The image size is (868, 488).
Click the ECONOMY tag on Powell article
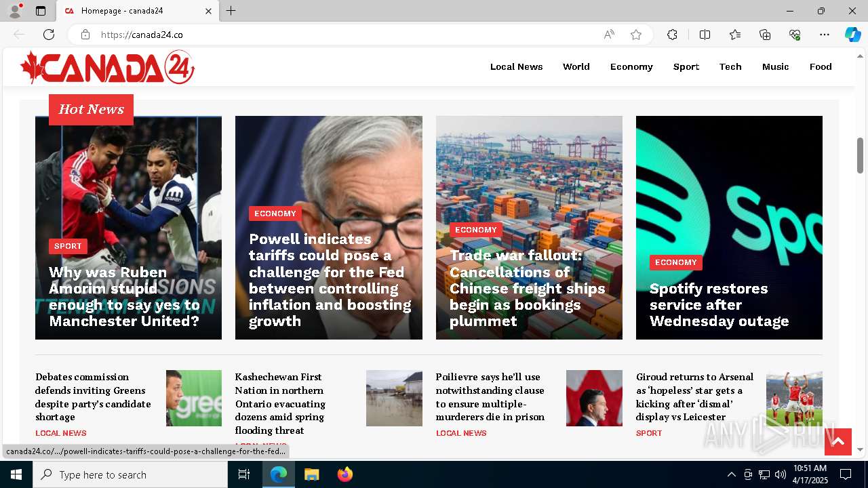click(275, 213)
